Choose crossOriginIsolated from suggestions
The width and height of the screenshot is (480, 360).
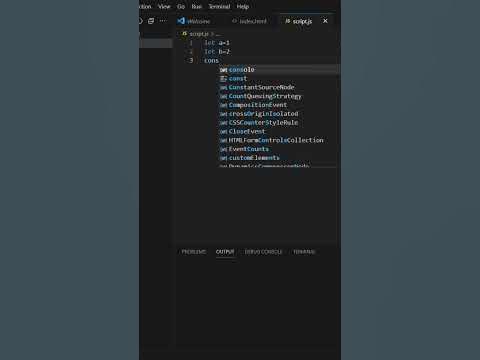(x=278, y=114)
